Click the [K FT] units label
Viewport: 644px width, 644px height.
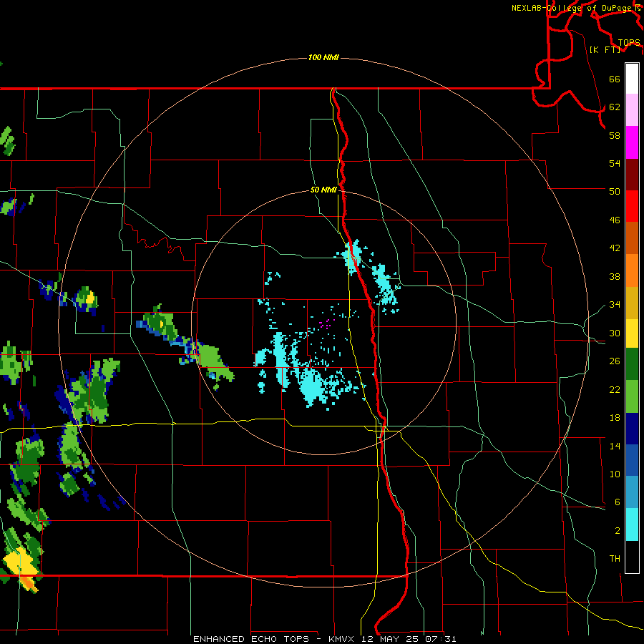[605, 49]
